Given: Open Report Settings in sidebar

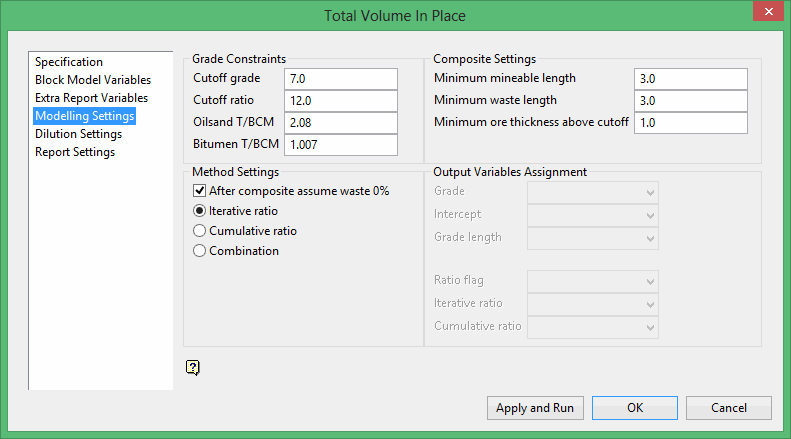Looking at the screenshot, I should 75,152.
